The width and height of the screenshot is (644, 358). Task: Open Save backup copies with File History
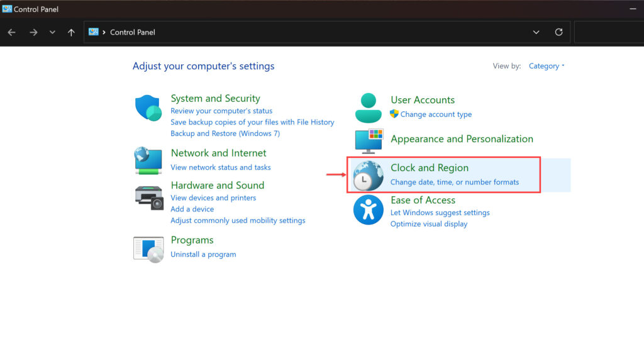point(252,122)
